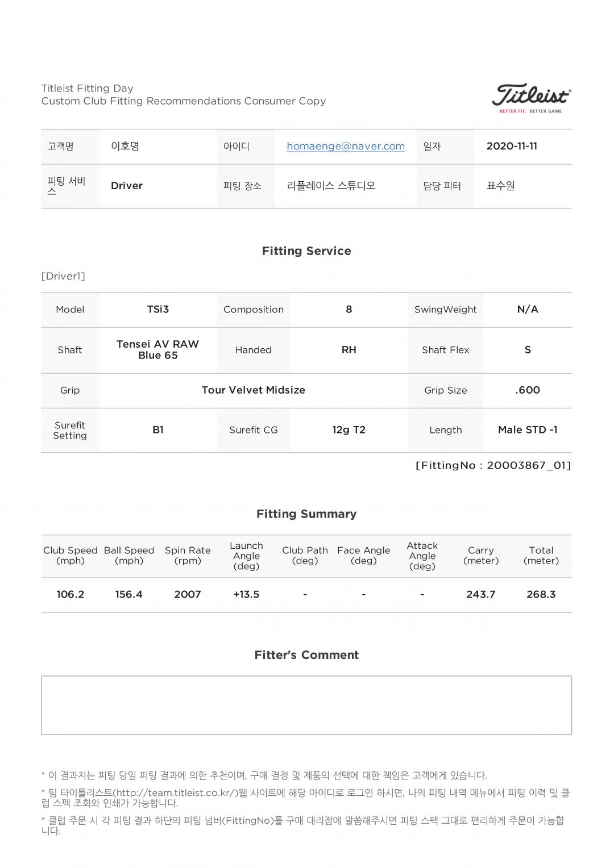
Task: Click the Fitting Service heading
Action: coord(306,251)
